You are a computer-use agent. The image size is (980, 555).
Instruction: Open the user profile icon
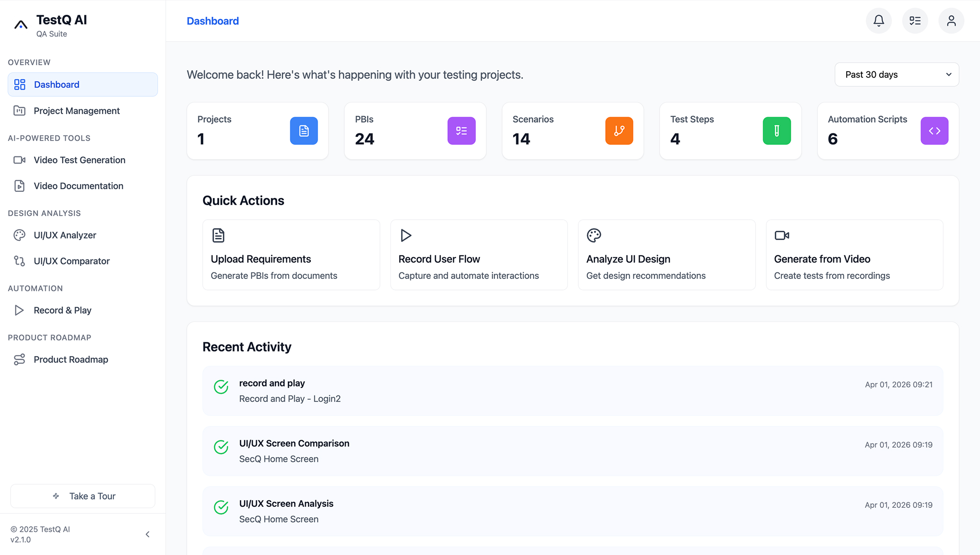(951, 21)
